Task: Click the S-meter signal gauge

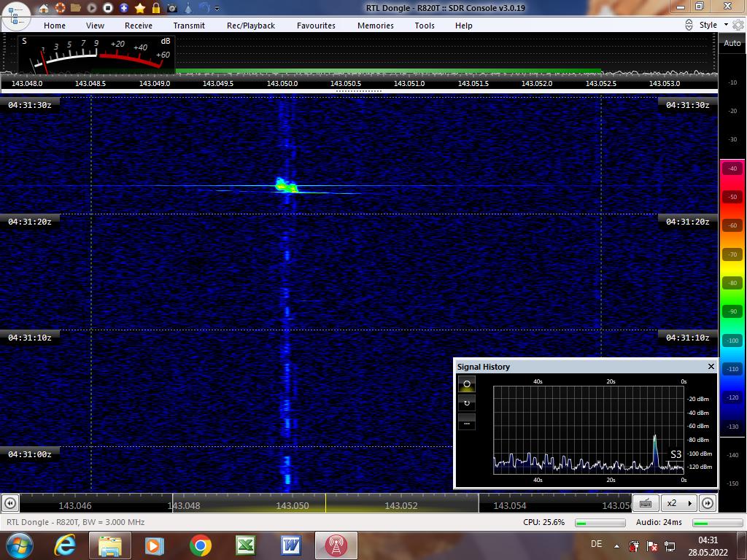Action: pyautogui.click(x=97, y=54)
